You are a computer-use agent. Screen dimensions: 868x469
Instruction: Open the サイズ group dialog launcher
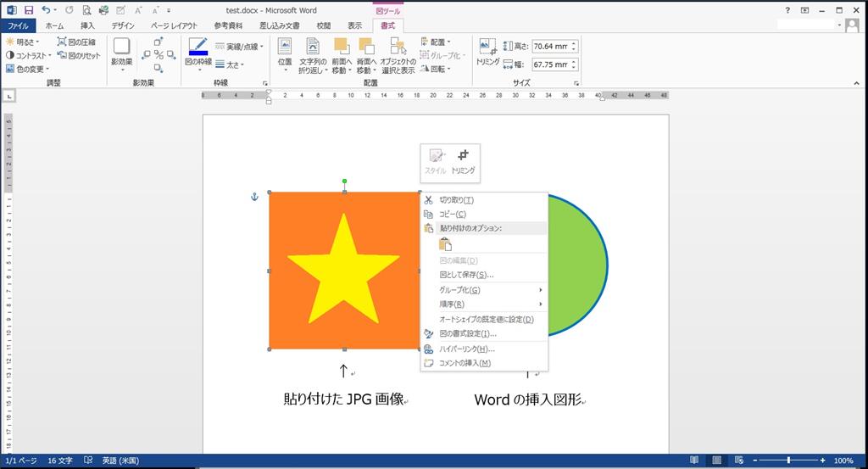576,83
